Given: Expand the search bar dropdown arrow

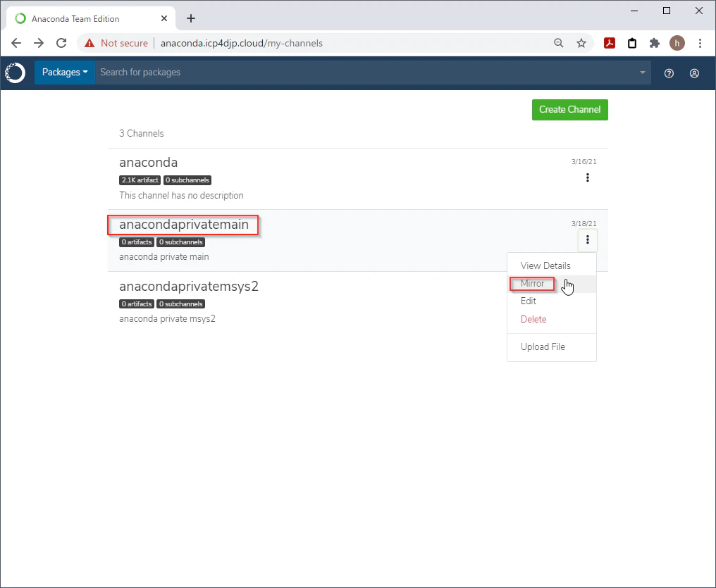Looking at the screenshot, I should click(x=643, y=72).
